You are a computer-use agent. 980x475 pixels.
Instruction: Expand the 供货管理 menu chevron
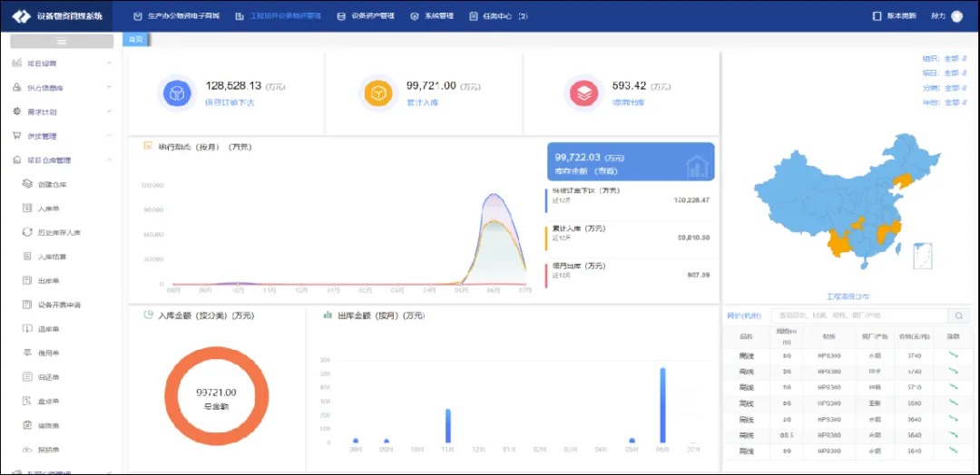pos(110,135)
